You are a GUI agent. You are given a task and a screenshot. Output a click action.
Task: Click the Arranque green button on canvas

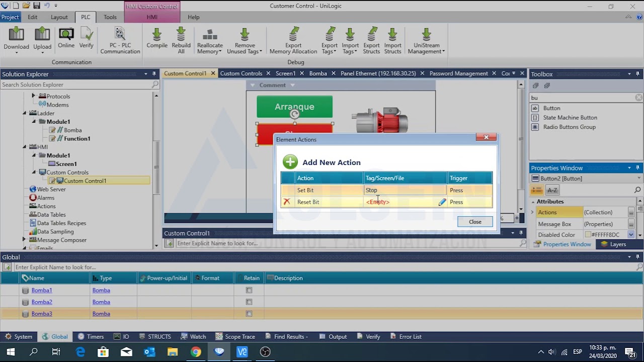294,107
